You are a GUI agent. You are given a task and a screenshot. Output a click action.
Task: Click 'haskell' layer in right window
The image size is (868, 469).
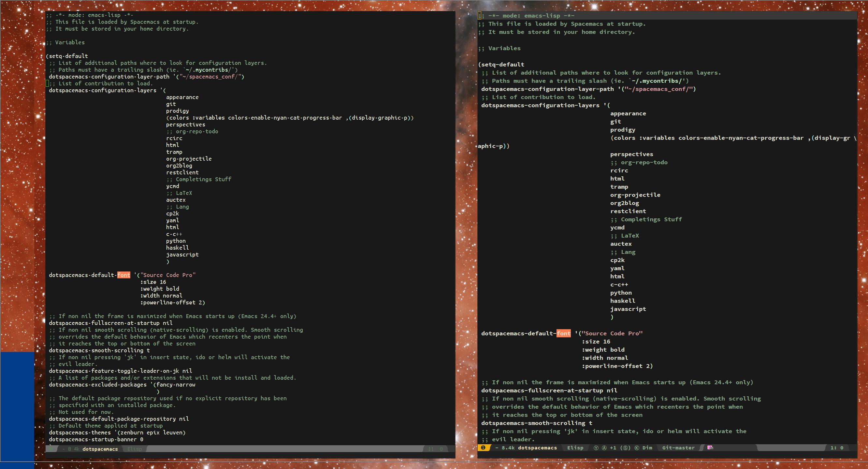coord(623,301)
